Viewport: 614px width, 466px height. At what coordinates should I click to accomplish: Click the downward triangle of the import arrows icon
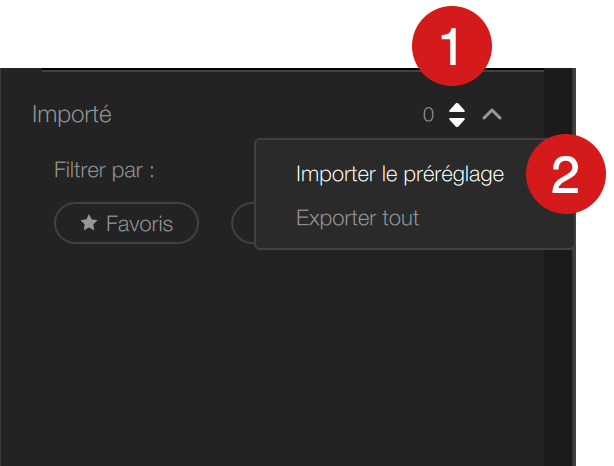457,122
